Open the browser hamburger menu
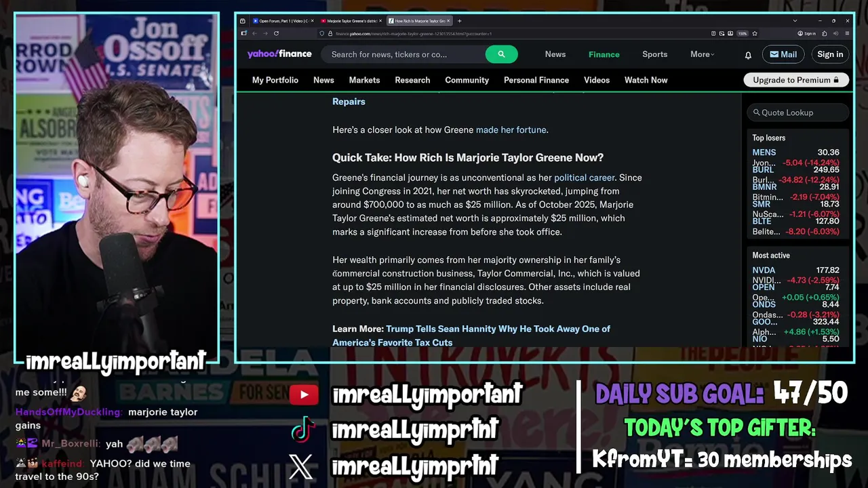 coord(848,33)
